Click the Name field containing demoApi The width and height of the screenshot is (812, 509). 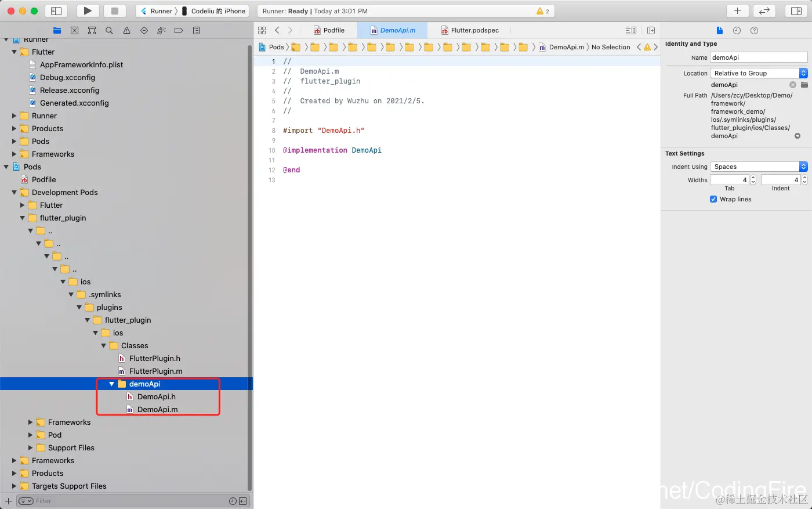pos(759,57)
